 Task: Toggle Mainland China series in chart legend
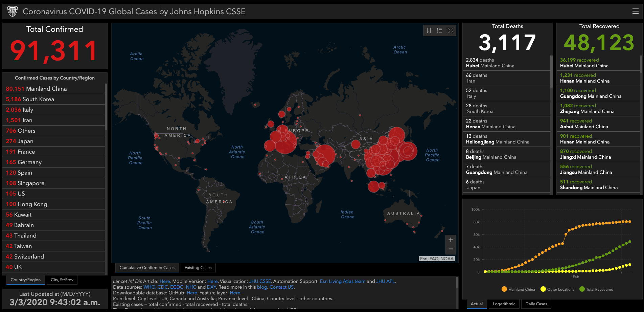pyautogui.click(x=518, y=289)
